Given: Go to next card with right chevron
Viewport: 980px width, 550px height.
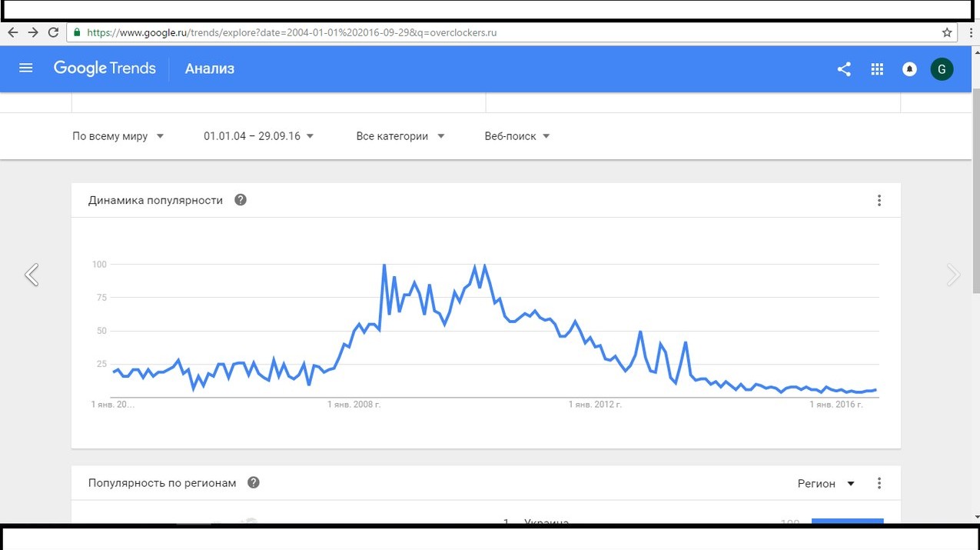Looking at the screenshot, I should tap(953, 275).
